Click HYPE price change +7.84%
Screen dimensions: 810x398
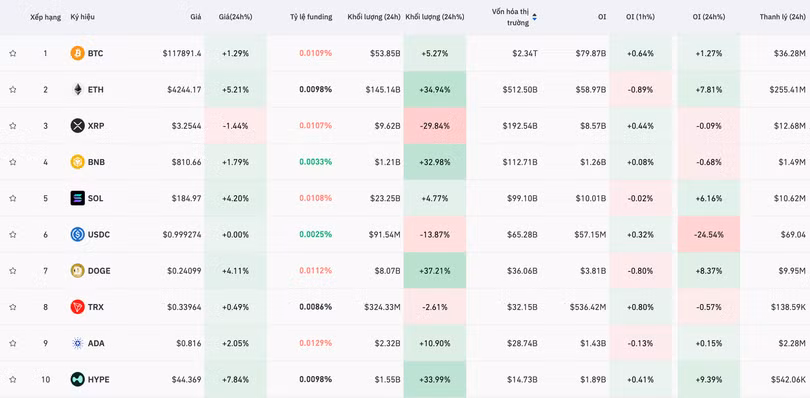236,379
